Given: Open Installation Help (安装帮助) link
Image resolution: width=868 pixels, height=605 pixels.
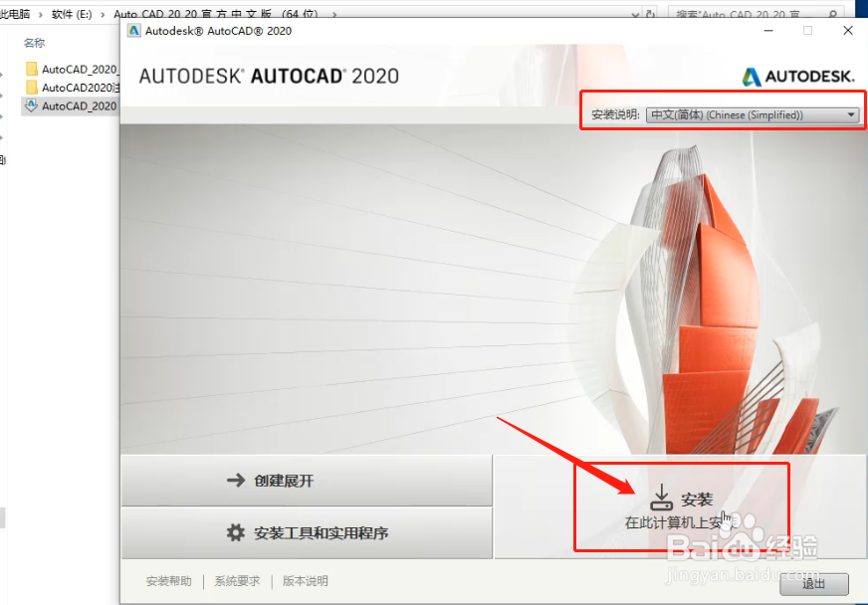Looking at the screenshot, I should click(169, 581).
